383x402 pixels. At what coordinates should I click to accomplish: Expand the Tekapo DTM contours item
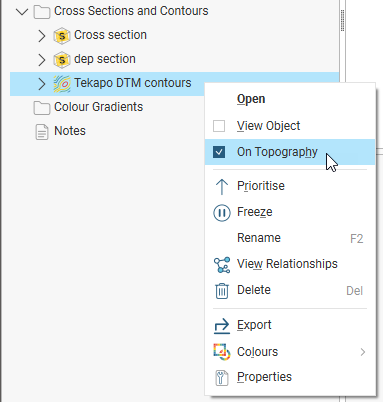click(41, 84)
